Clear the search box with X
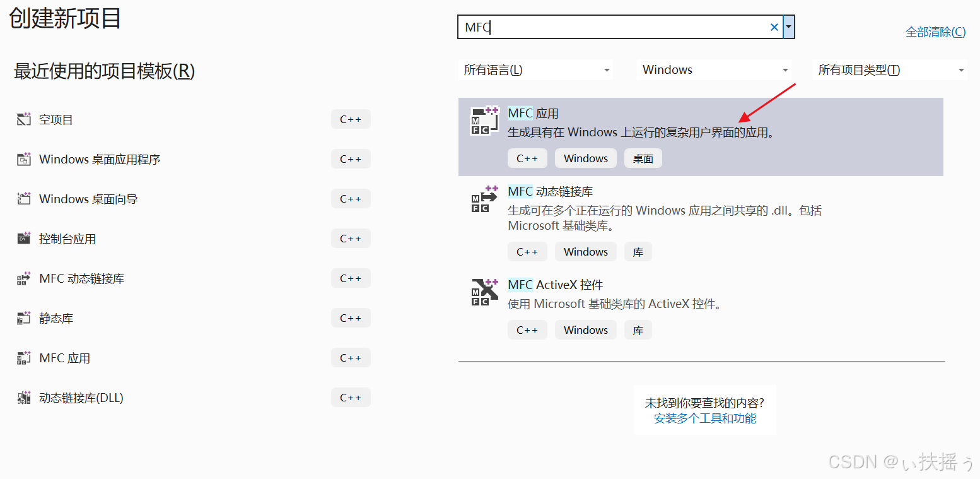The image size is (980, 479). click(774, 27)
